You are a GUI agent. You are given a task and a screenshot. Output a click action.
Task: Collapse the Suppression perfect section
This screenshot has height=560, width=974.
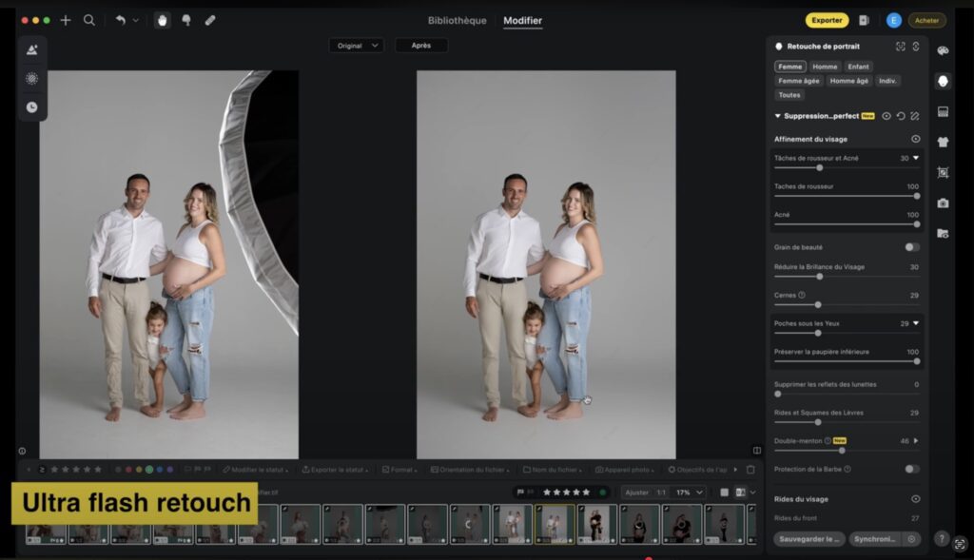(778, 116)
